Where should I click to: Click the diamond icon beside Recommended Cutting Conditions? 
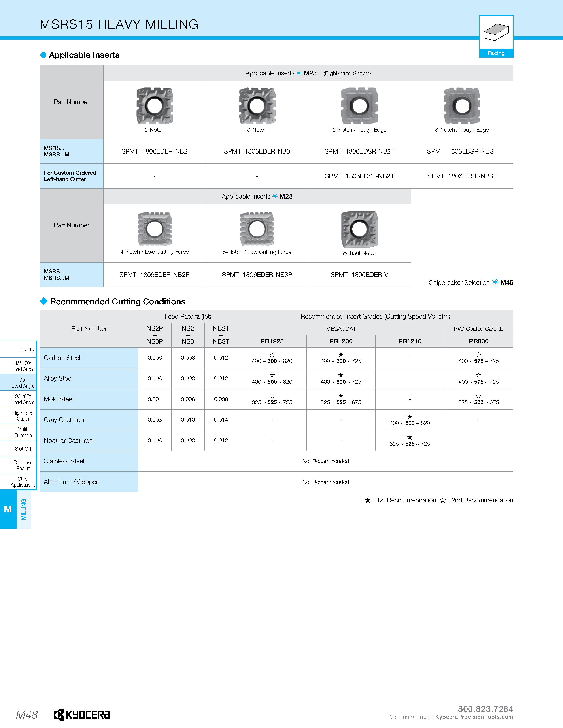tap(44, 301)
